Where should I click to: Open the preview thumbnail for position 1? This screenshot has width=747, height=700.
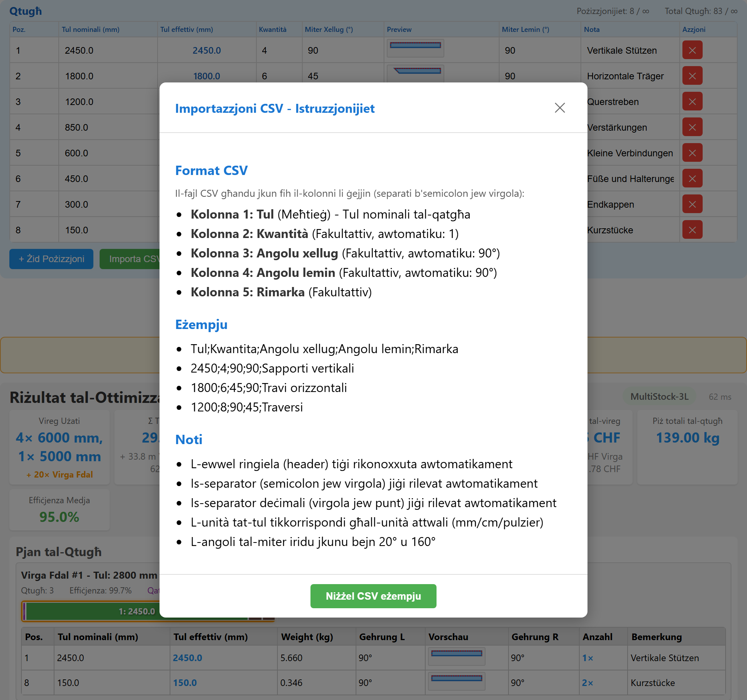(x=415, y=48)
